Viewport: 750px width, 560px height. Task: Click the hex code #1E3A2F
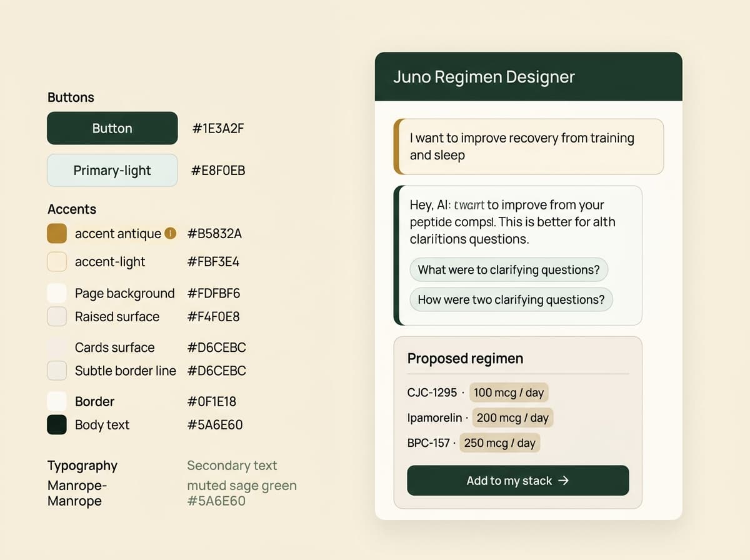(x=219, y=129)
